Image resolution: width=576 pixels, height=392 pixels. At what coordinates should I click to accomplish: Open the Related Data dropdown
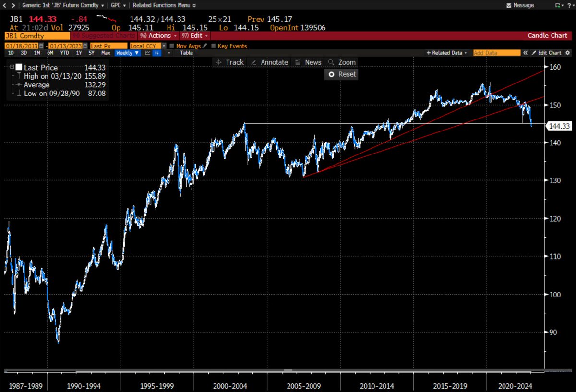pos(447,53)
